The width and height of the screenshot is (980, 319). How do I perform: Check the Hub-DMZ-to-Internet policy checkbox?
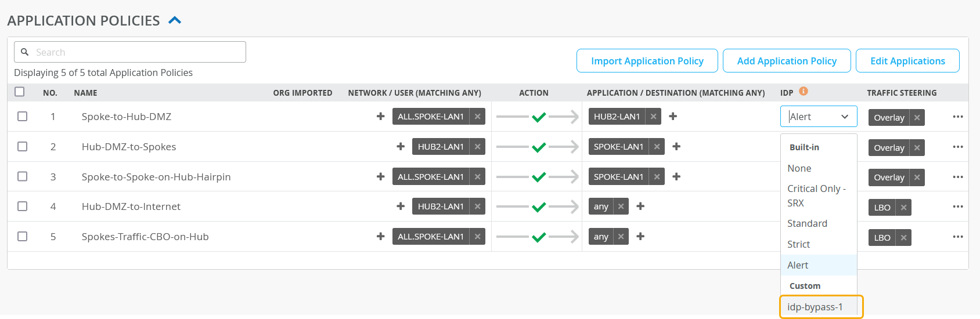click(x=23, y=206)
